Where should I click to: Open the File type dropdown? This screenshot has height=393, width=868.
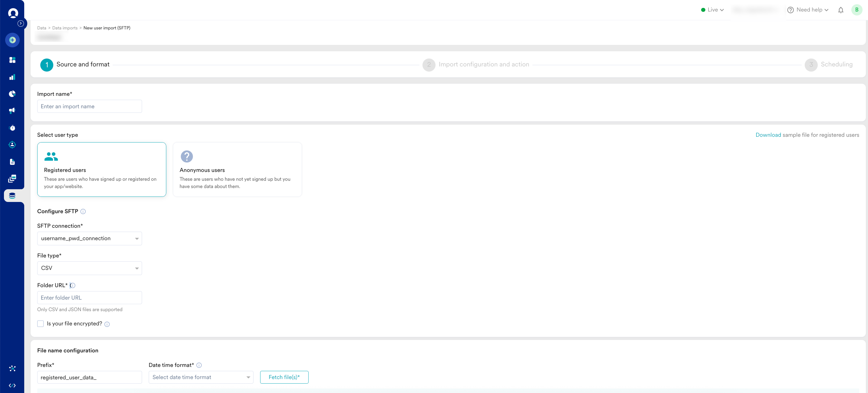pos(89,268)
